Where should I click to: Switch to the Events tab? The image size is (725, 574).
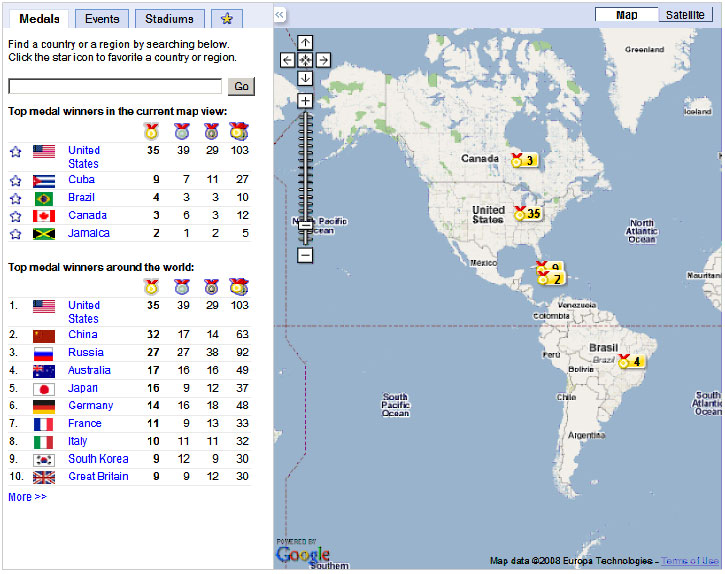pyautogui.click(x=102, y=19)
